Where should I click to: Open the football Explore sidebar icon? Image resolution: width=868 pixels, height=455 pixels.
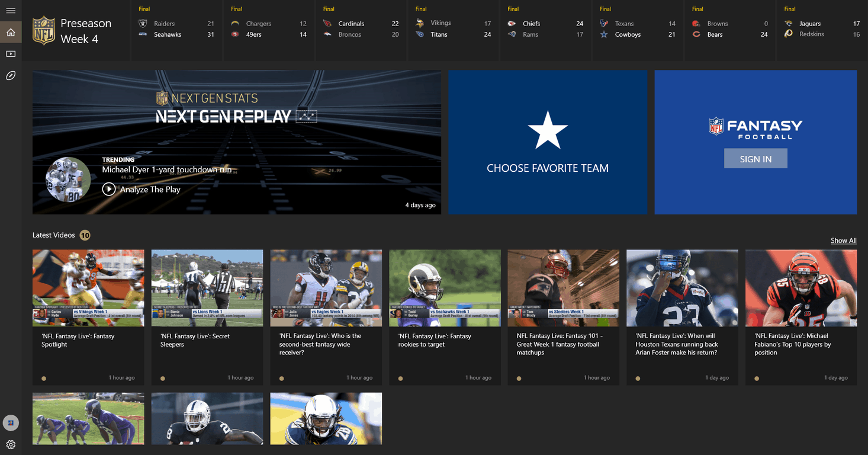point(11,75)
